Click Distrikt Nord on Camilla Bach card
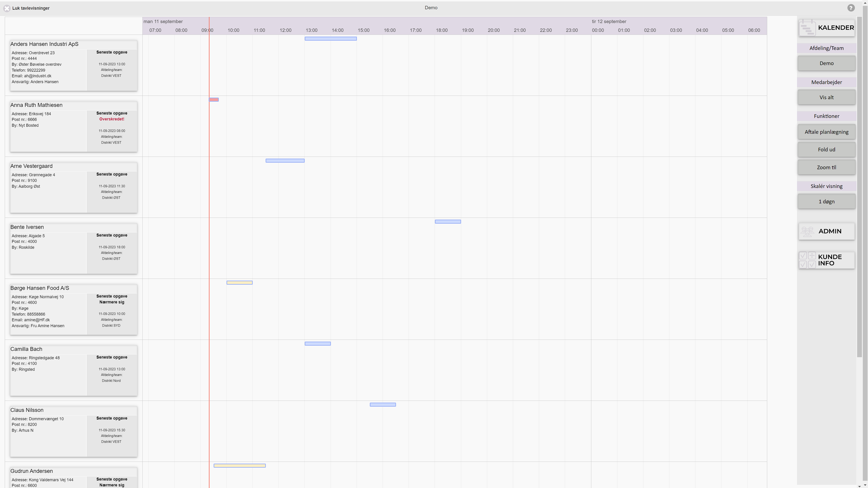The image size is (868, 488). 111,381
